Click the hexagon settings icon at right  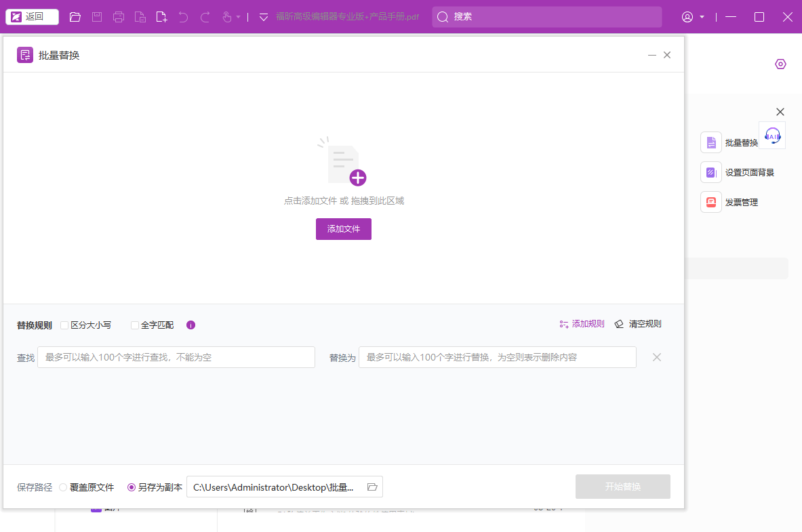[780, 64]
